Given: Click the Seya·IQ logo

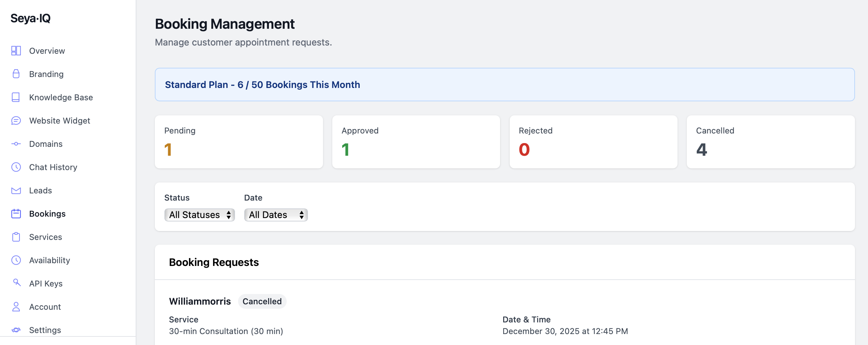Looking at the screenshot, I should tap(30, 18).
